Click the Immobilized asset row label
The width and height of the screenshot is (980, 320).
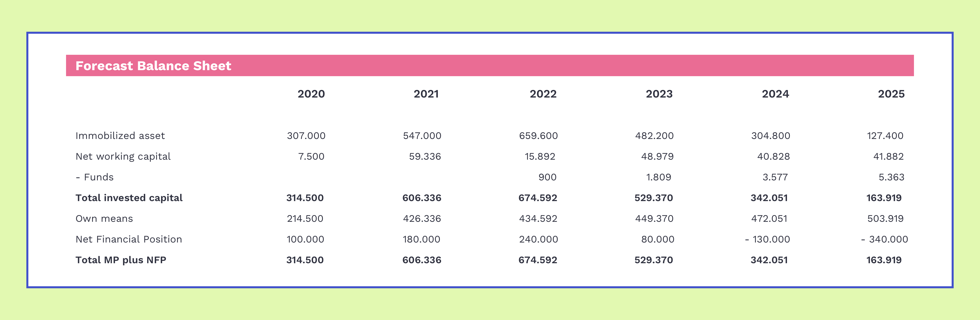[120, 136]
